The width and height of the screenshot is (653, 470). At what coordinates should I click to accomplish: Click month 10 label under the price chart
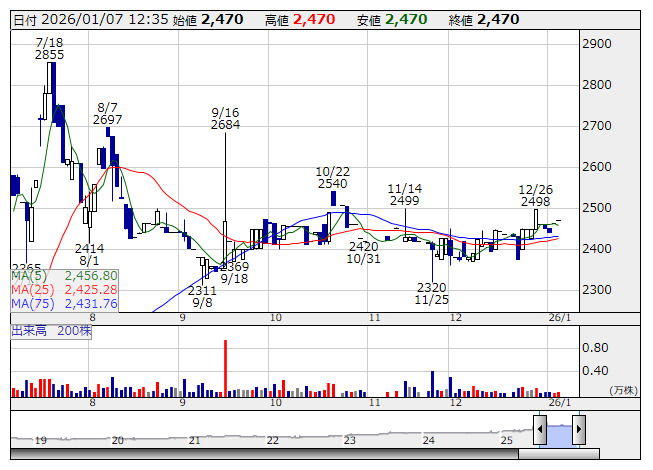(276, 318)
